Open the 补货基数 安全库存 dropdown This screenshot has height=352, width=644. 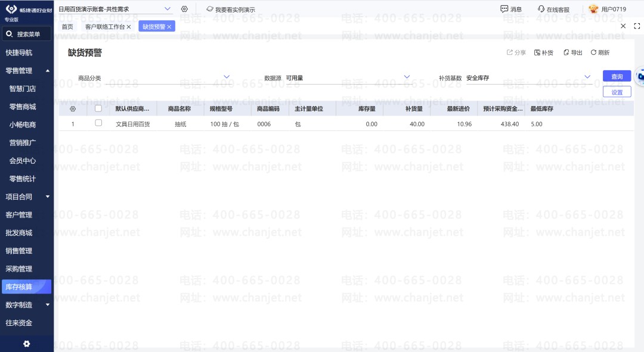click(x=587, y=77)
